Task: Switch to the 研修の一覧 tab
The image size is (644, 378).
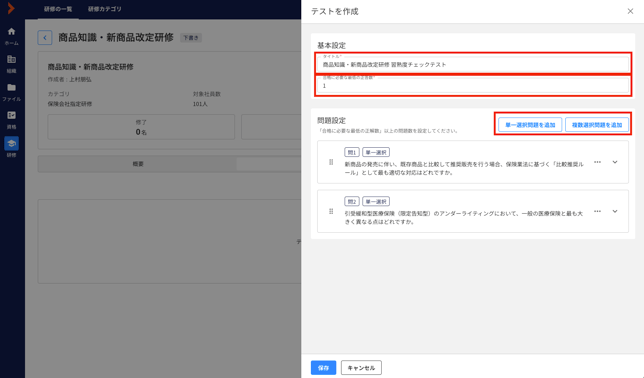Action: coord(58,9)
